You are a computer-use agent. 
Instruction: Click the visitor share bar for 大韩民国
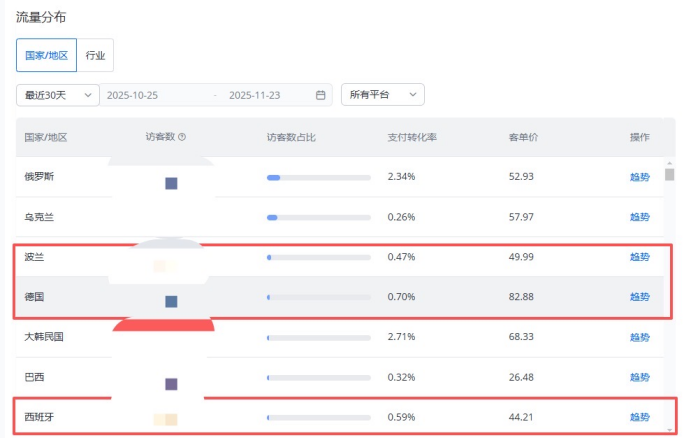[x=319, y=338]
